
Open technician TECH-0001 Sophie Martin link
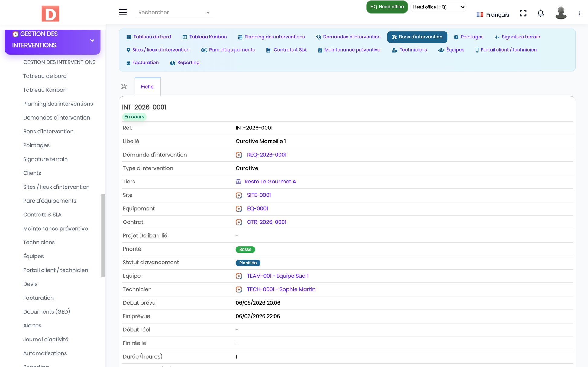point(281,289)
